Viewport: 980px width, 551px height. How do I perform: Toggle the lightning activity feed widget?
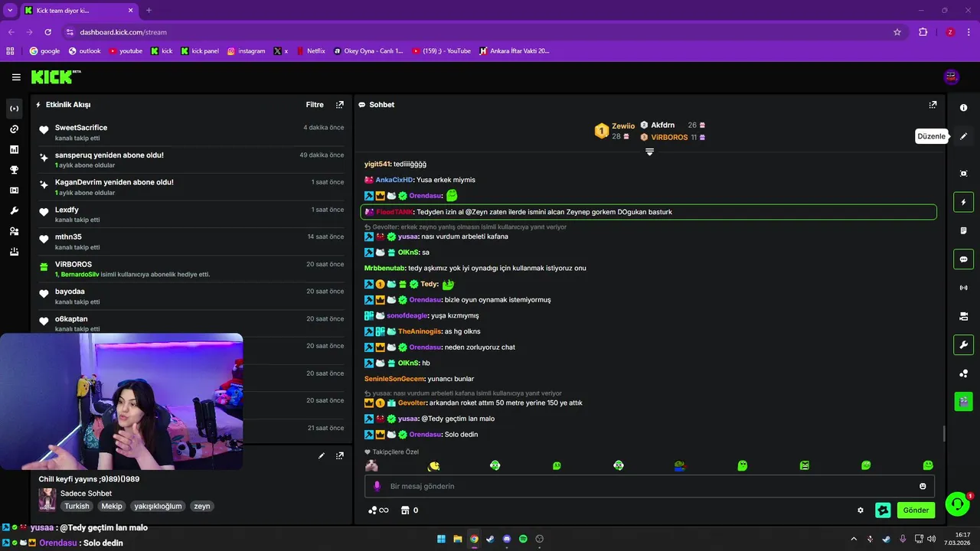964,202
